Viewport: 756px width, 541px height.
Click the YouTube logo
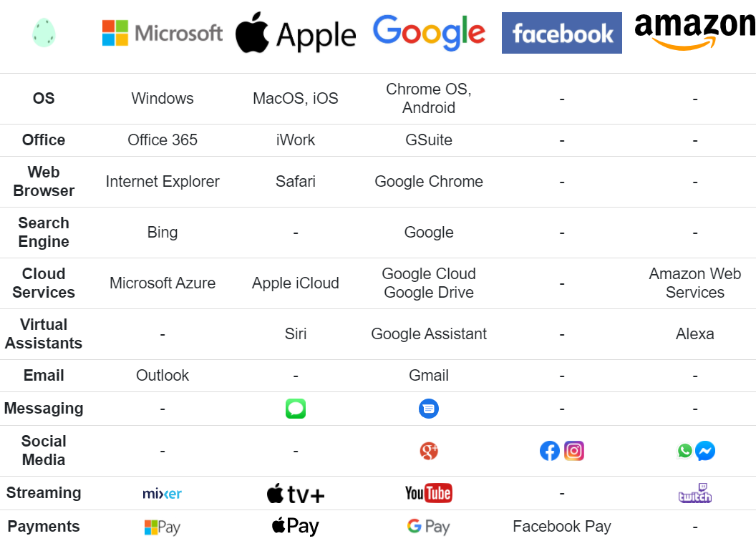click(429, 493)
